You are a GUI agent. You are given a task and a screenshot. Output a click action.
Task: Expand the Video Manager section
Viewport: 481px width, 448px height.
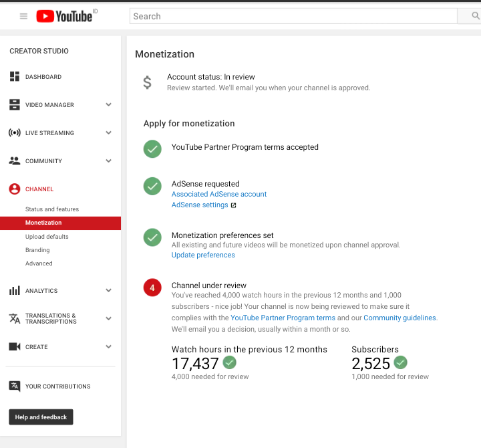click(109, 105)
